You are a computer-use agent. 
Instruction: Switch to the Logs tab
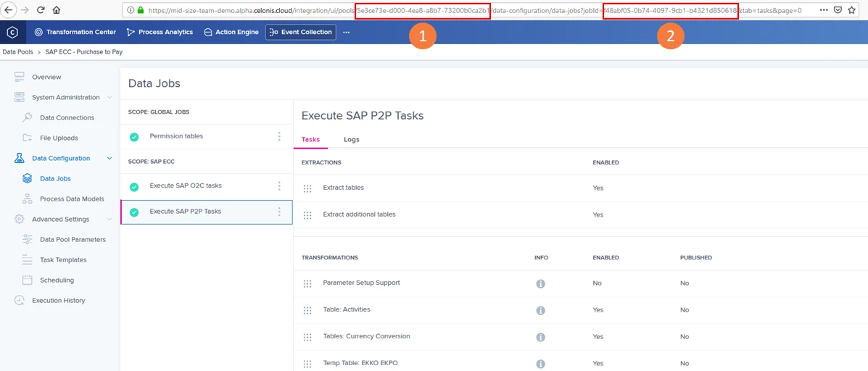(352, 139)
